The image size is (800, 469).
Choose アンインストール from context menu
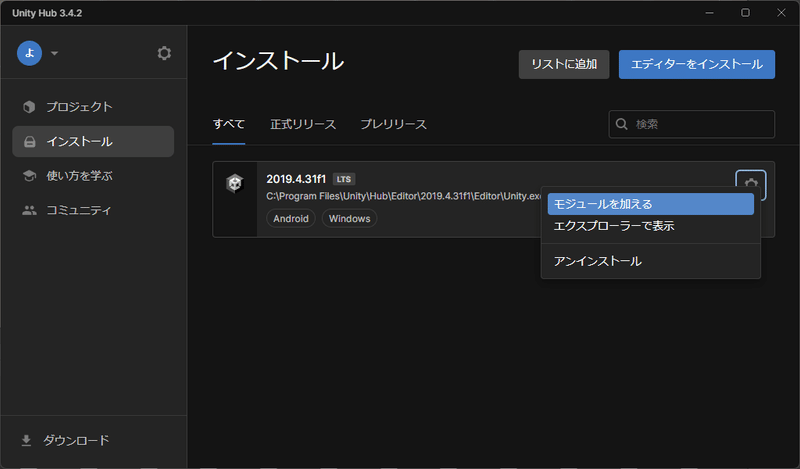(x=651, y=261)
